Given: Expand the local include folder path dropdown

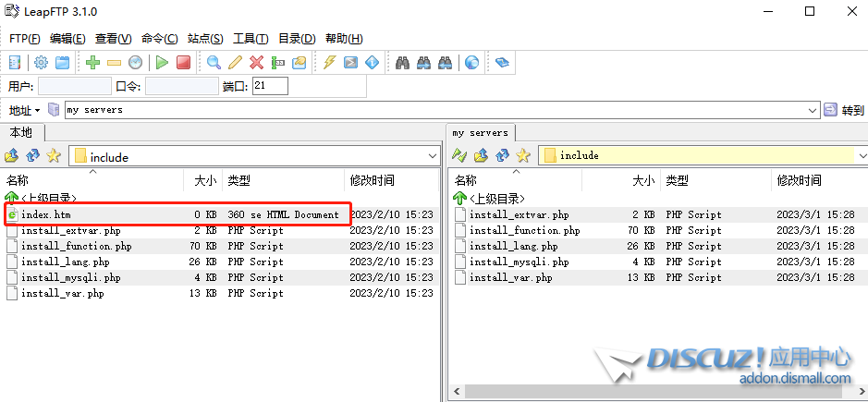Looking at the screenshot, I should (x=432, y=157).
